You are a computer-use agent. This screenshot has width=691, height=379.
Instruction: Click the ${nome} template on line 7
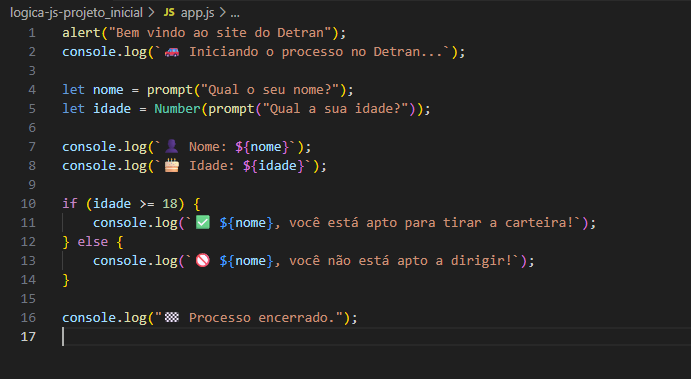(x=262, y=147)
